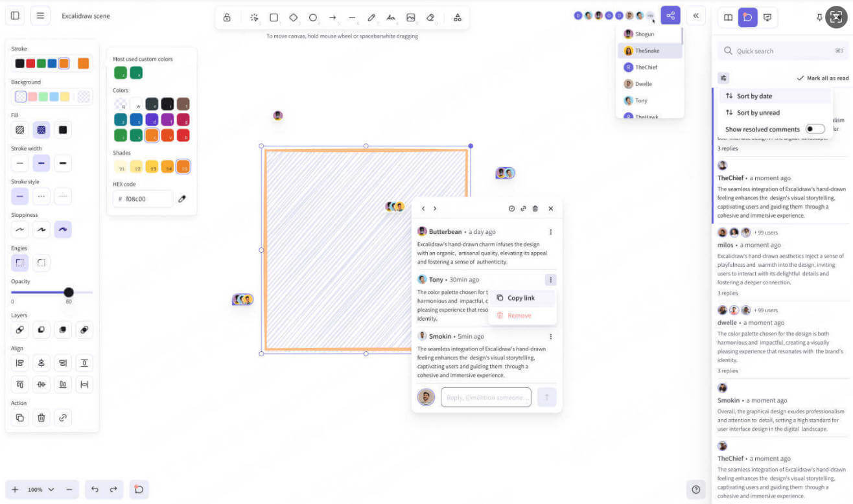Viewport: 853px width, 504px height.
Task: Click the Quick search field
Action: (x=782, y=51)
